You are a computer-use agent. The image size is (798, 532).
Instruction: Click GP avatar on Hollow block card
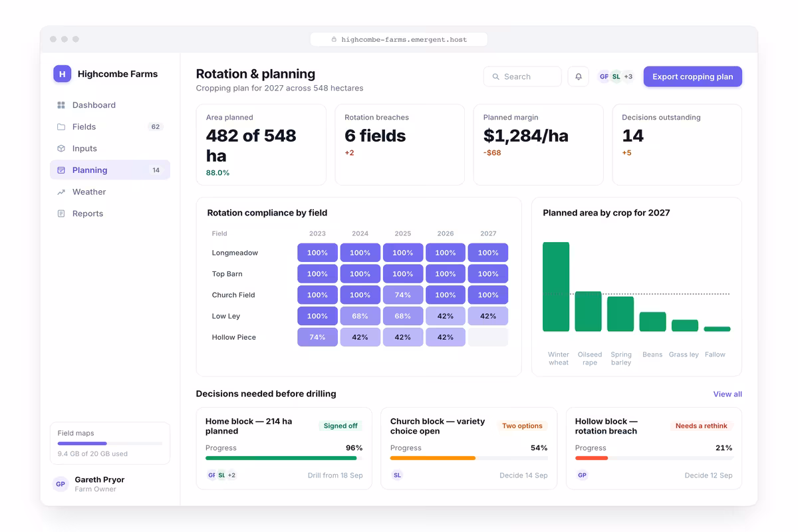(x=582, y=475)
